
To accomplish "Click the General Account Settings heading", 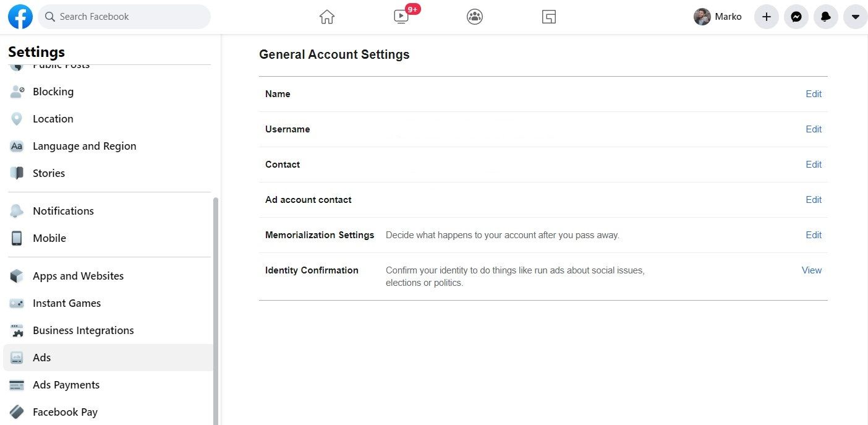I will click(x=334, y=54).
